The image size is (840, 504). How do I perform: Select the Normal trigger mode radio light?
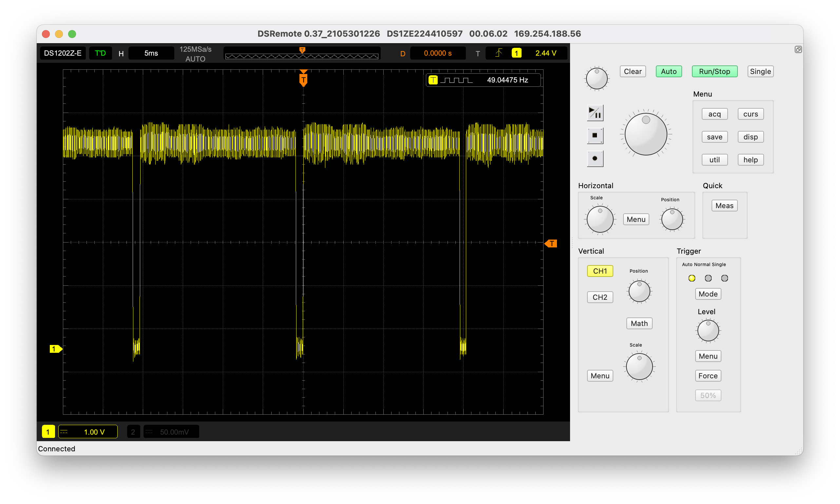[x=708, y=278]
